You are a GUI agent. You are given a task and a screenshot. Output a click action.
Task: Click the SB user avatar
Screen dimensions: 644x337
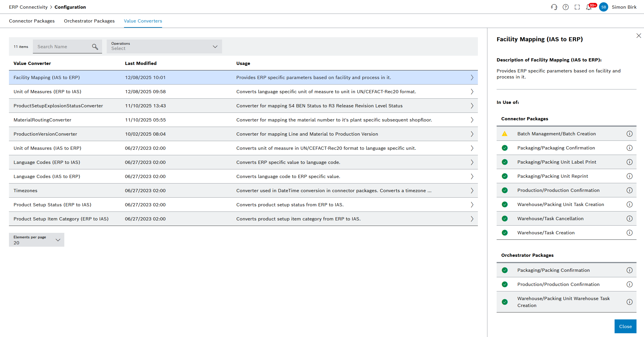pyautogui.click(x=604, y=7)
